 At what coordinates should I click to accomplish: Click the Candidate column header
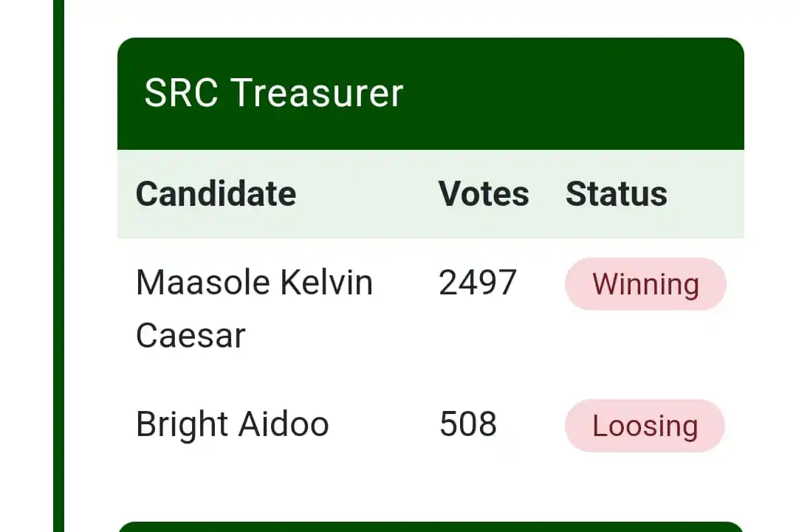click(216, 194)
